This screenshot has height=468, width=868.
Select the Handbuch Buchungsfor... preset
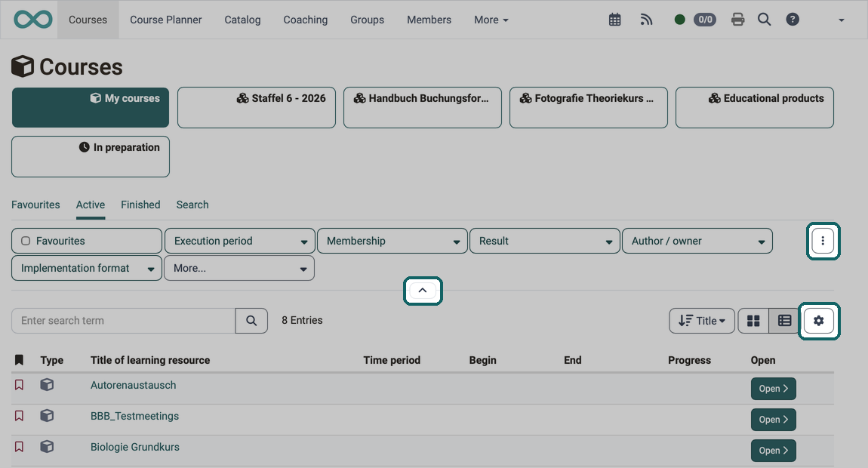tap(423, 107)
